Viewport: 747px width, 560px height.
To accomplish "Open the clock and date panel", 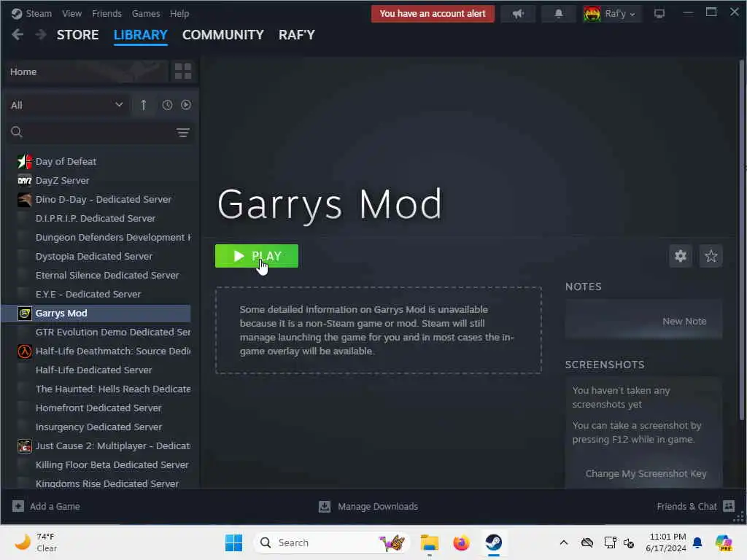I will 666,542.
